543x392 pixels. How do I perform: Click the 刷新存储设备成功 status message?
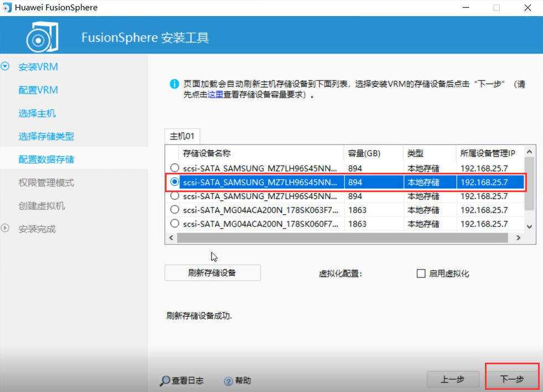click(x=199, y=316)
